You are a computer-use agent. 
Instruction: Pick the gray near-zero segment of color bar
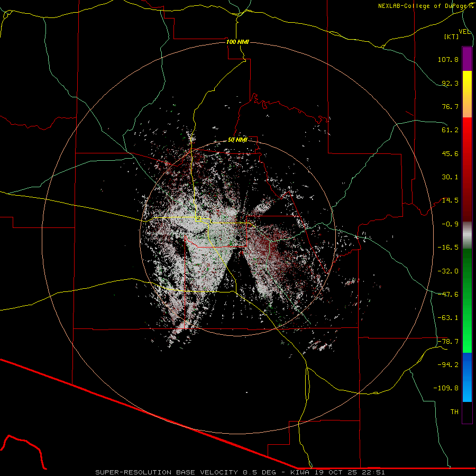point(467,235)
